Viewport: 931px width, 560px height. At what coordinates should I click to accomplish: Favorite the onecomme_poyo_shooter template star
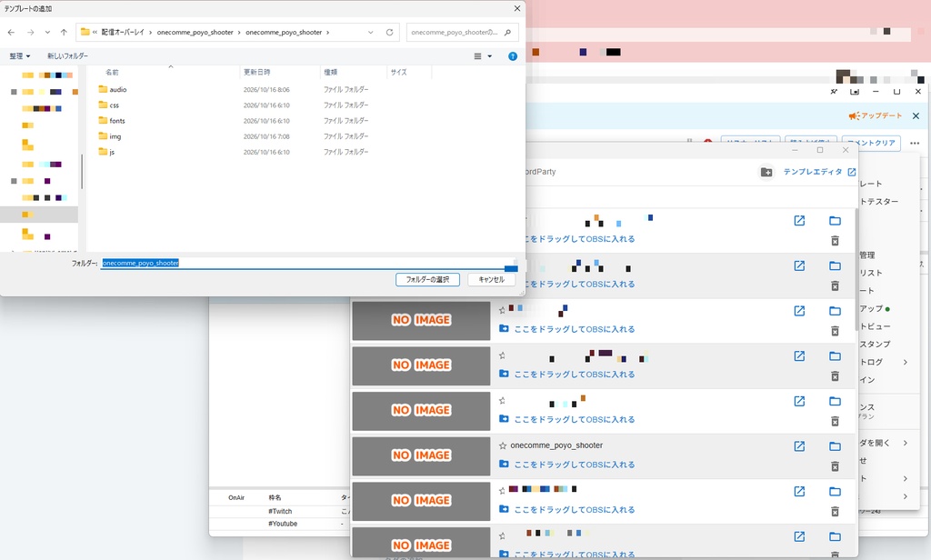(x=502, y=445)
